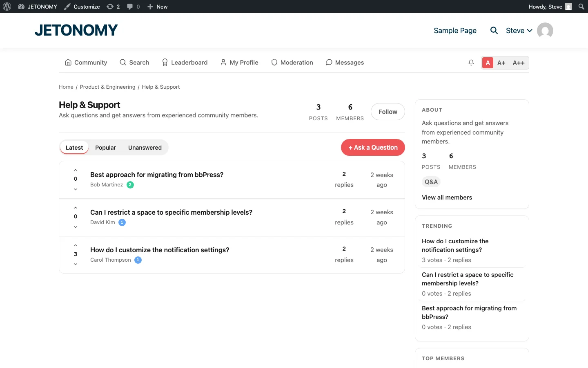Switch to the Popular tab
This screenshot has width=588, height=368.
tap(105, 147)
